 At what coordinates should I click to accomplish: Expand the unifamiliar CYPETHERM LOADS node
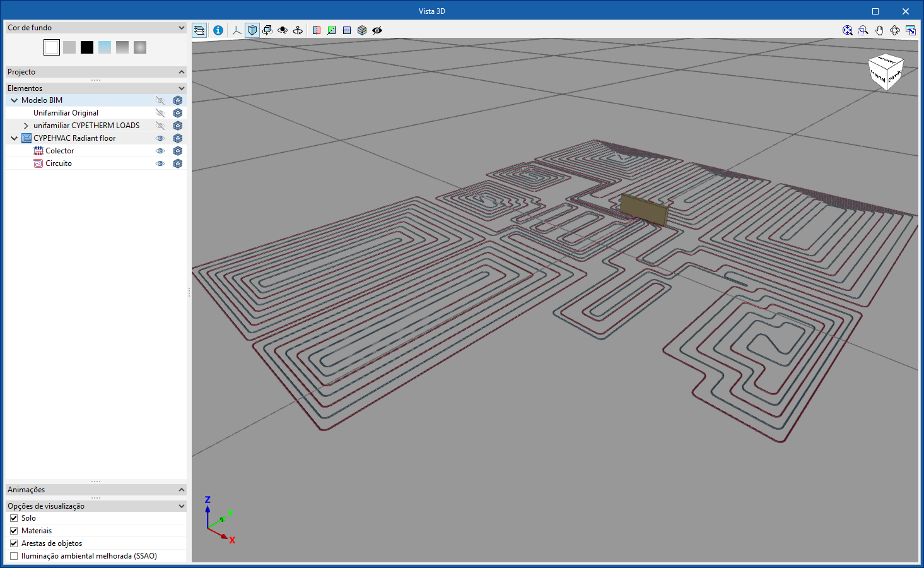pyautogui.click(x=26, y=126)
